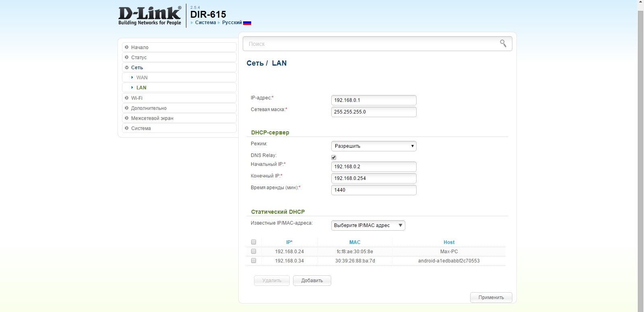The width and height of the screenshot is (644, 312).
Task: Click the IP cell 192.168.0.34
Action: tap(289, 261)
